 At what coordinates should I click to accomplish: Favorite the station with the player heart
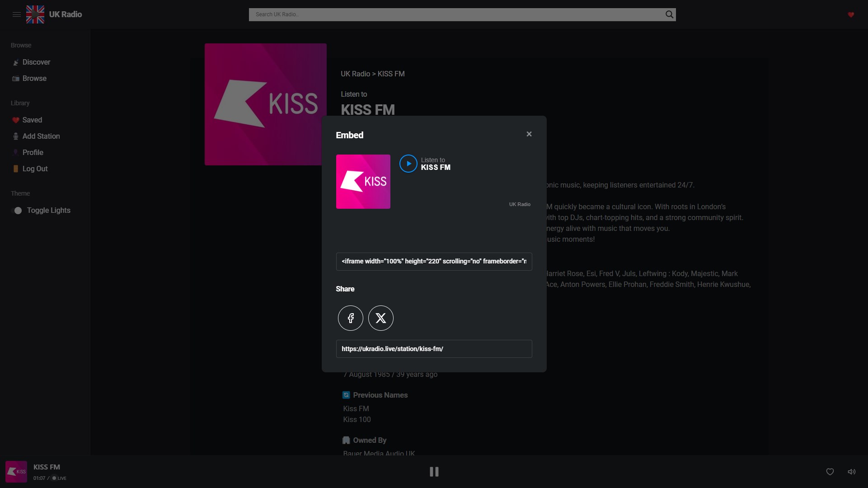coord(830,472)
